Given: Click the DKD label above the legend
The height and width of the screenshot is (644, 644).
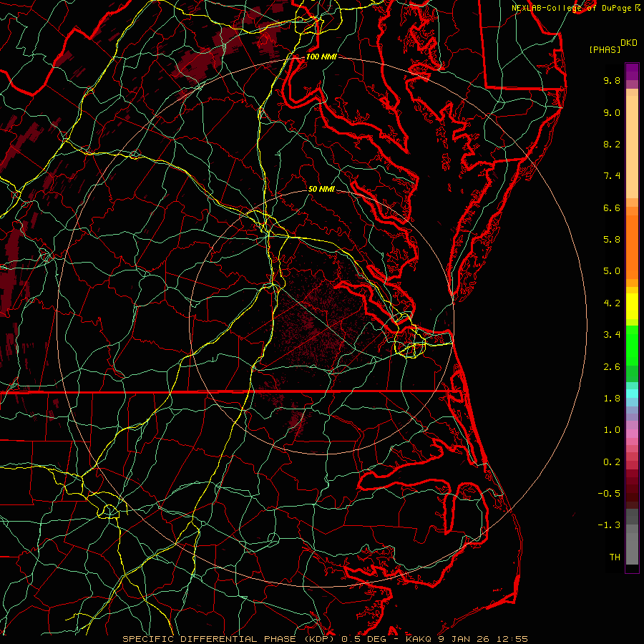Looking at the screenshot, I should click(628, 43).
